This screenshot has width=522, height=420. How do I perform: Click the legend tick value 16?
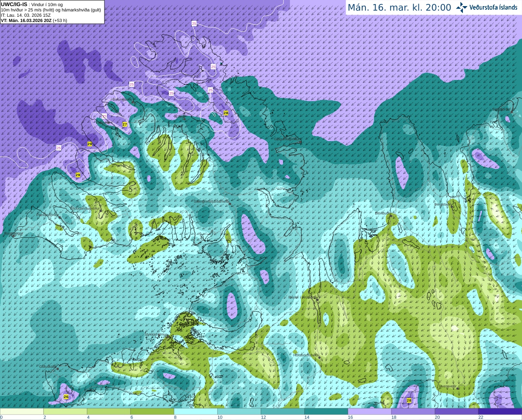tap(350, 418)
